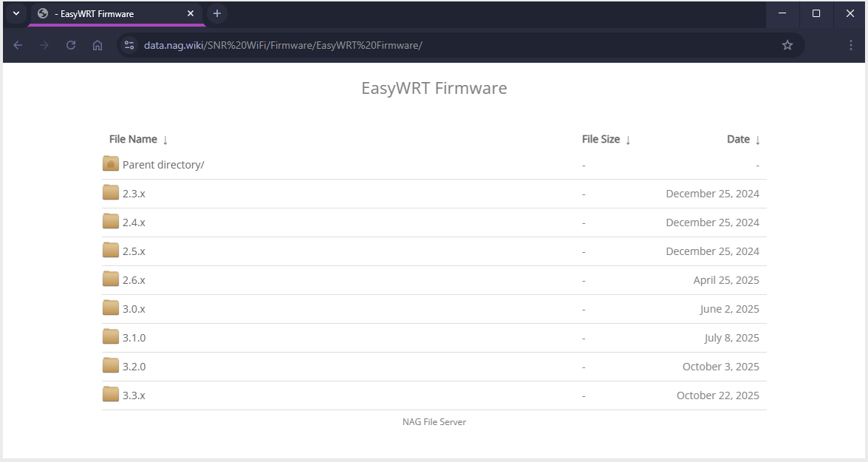Close the EasyWRT Firmware tab
This screenshot has width=868, height=462.
(x=191, y=13)
